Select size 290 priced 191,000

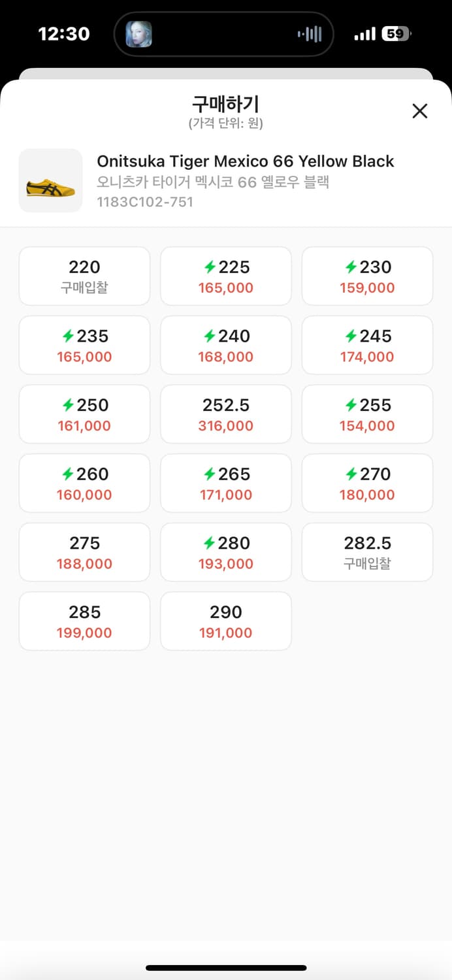(226, 621)
